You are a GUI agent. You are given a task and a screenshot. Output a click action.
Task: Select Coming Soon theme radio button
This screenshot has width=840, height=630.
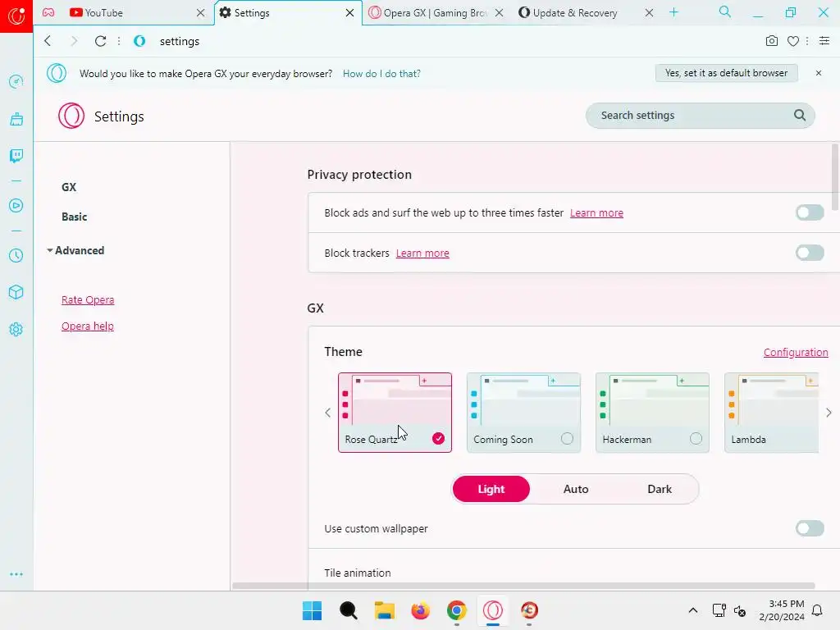567,439
